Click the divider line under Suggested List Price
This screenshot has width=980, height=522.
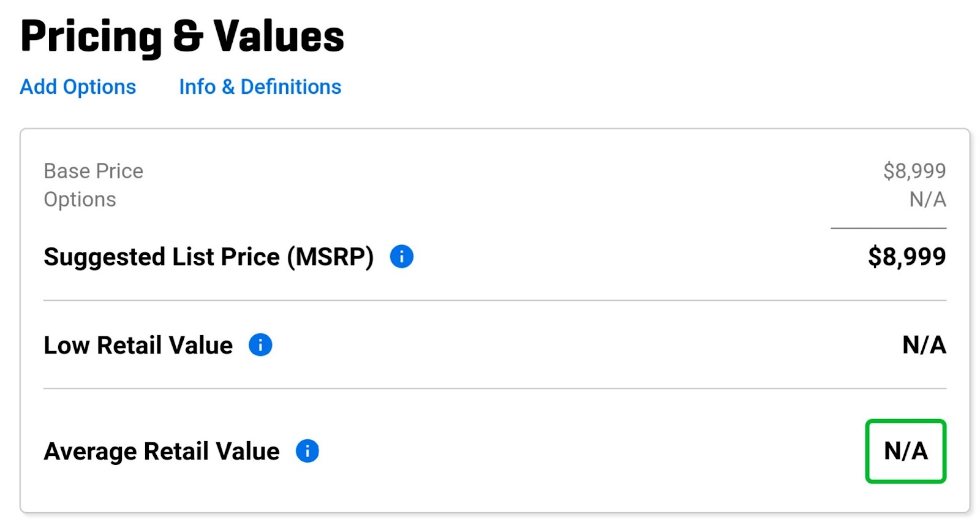coord(495,300)
